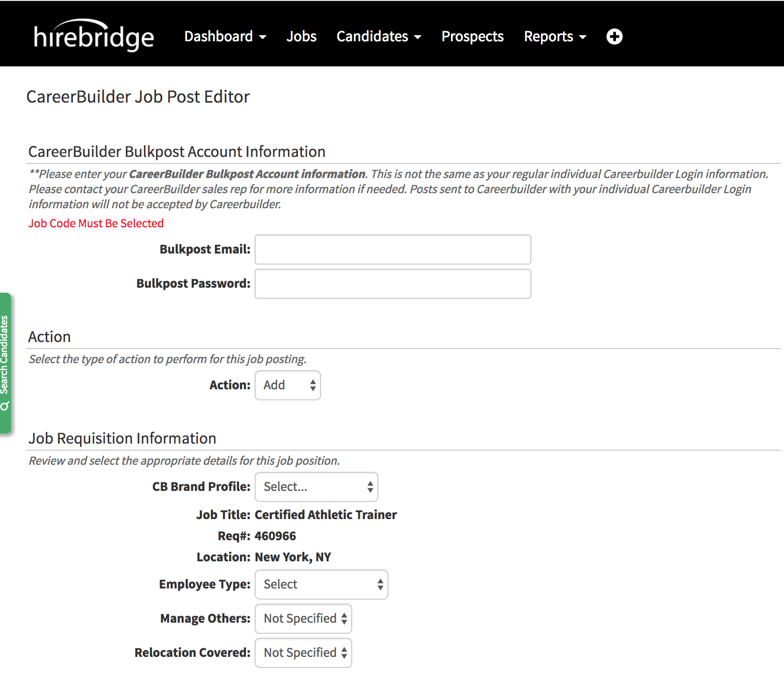Open the Relocation Covered dropdown
The width and height of the screenshot is (784, 676).
pyautogui.click(x=303, y=653)
